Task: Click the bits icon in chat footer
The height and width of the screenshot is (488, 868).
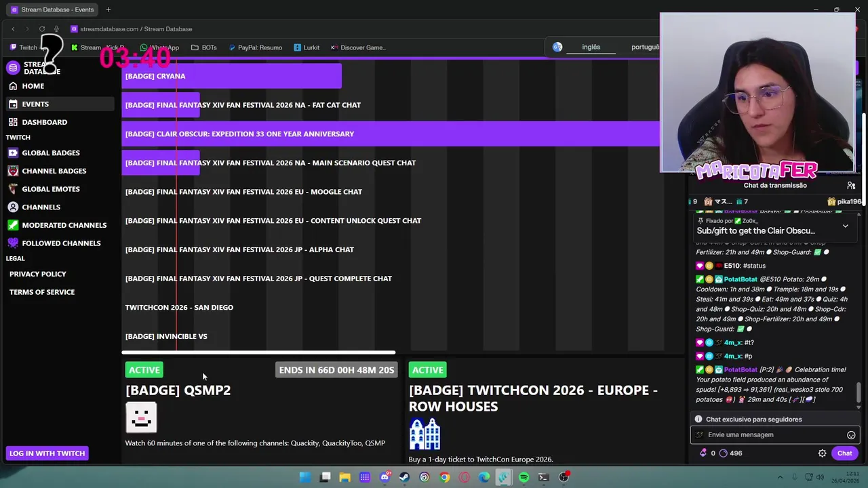Action: (703, 453)
